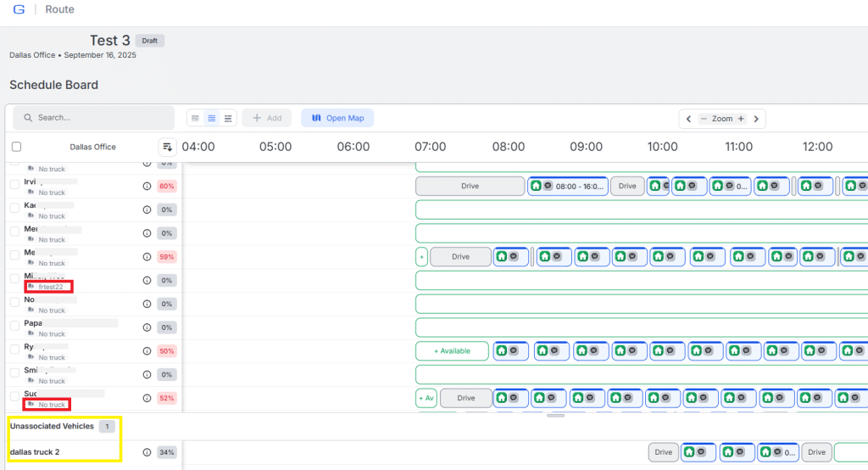Screen dimensions: 868x470
Task: Toggle the Dallas Office select-all checkbox
Action: [16, 147]
